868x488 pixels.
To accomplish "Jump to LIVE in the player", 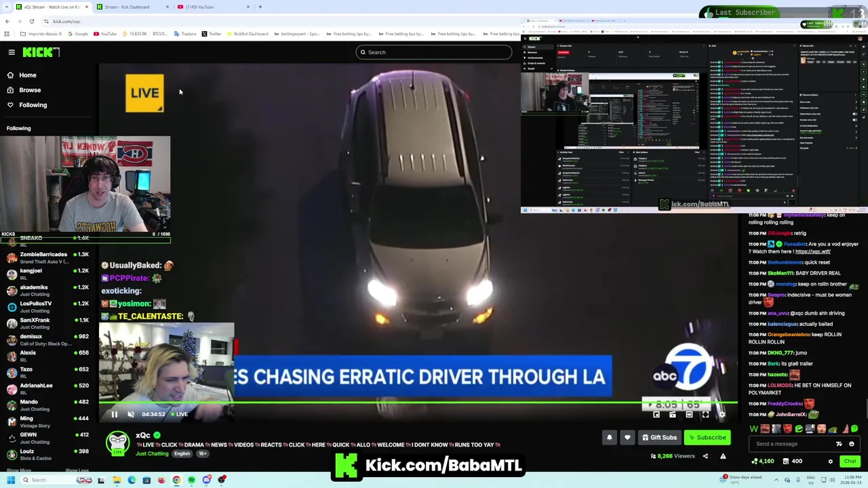I will [x=180, y=414].
